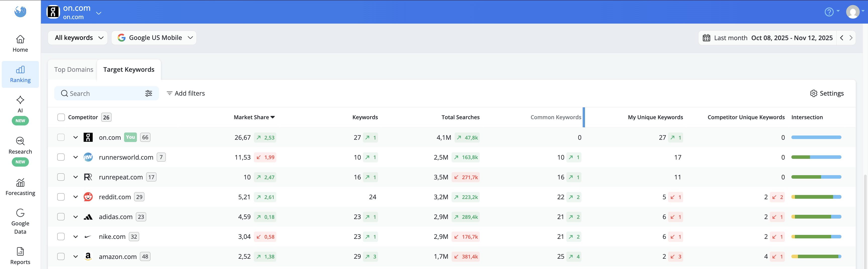Expand the reddit.com row
This screenshot has height=269, width=868.
click(76, 197)
